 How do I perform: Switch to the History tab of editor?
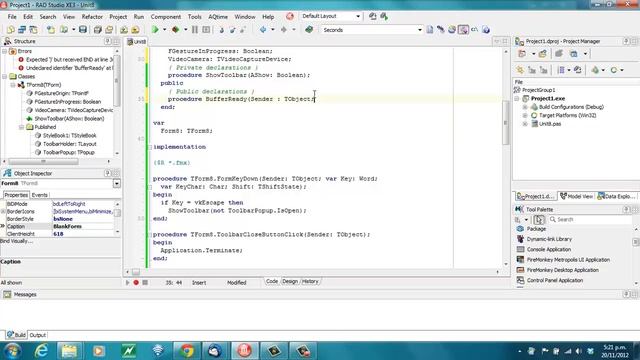click(x=310, y=282)
